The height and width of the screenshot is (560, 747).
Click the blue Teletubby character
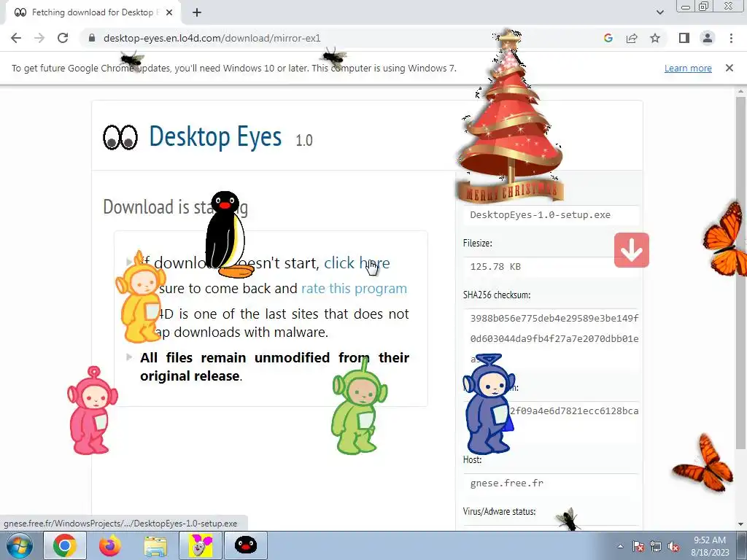point(489,404)
